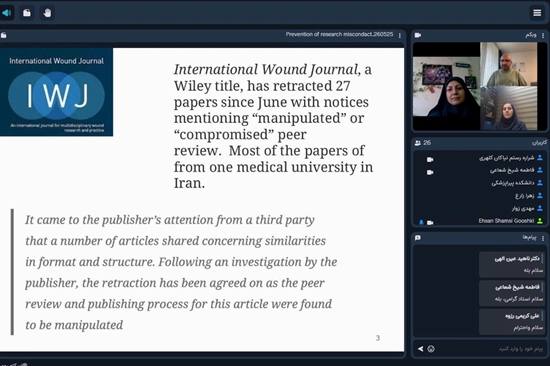This screenshot has width=550, height=366.
Task: Click camera icon in شراره user row
Action: (430, 159)
